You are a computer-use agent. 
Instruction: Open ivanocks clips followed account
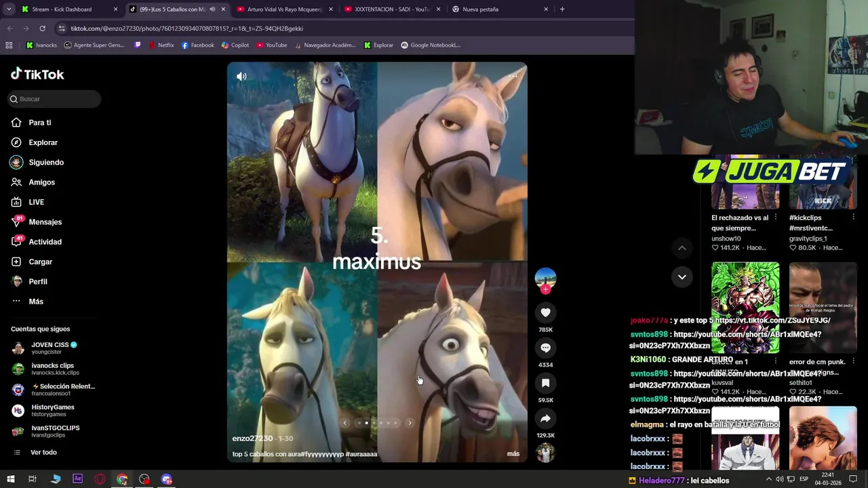(53, 369)
